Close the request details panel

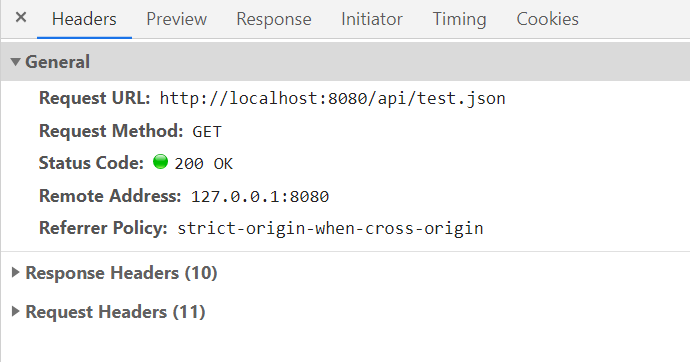click(x=21, y=18)
